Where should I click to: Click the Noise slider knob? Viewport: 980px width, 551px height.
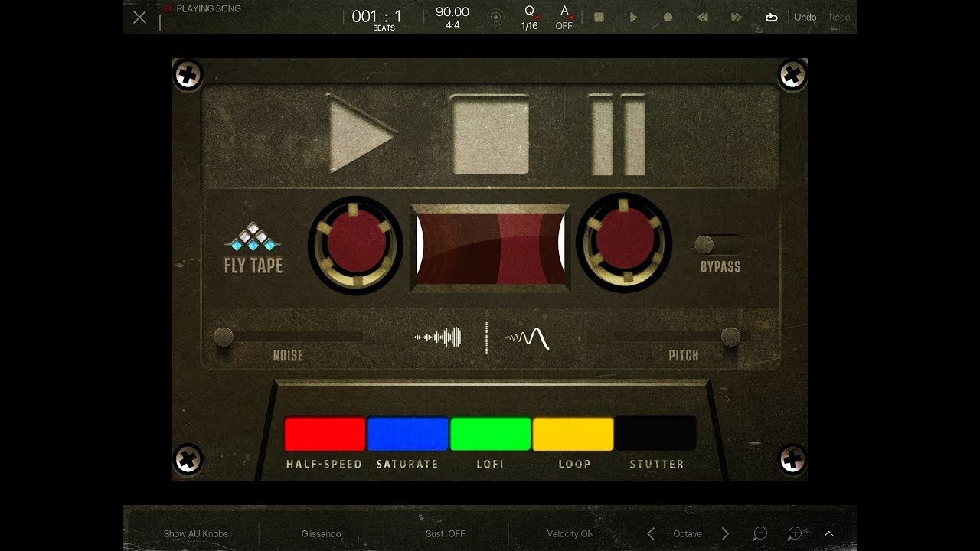224,337
